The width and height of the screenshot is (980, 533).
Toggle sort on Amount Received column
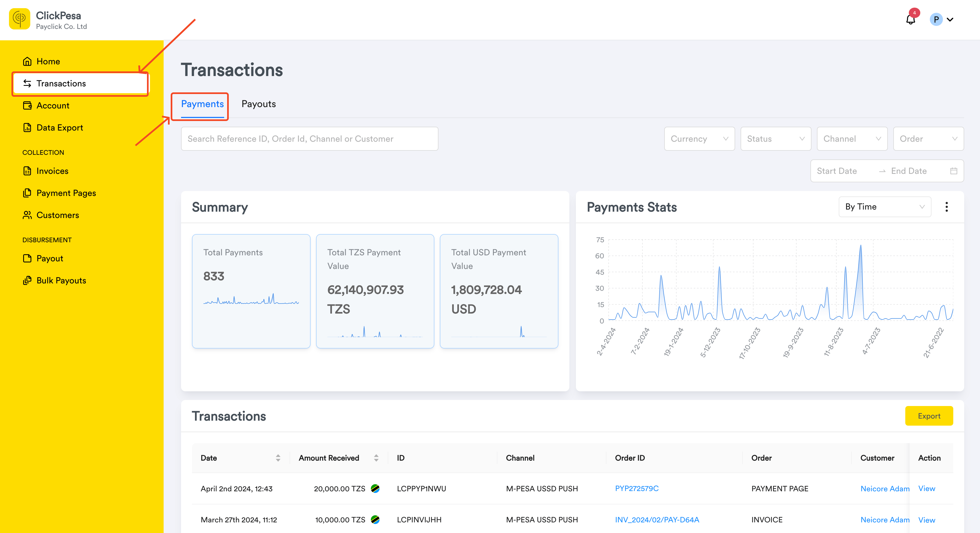pos(376,458)
